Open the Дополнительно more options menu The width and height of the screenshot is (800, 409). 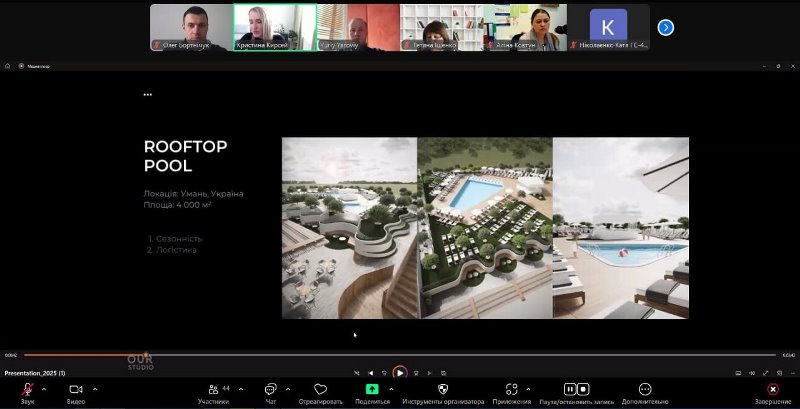point(645,394)
